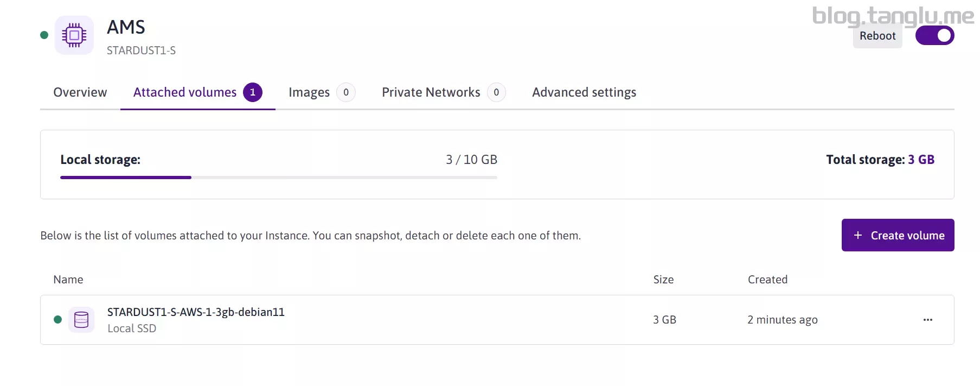The height and width of the screenshot is (386, 980).
Task: Click the Private Networks count badge
Action: 496,92
